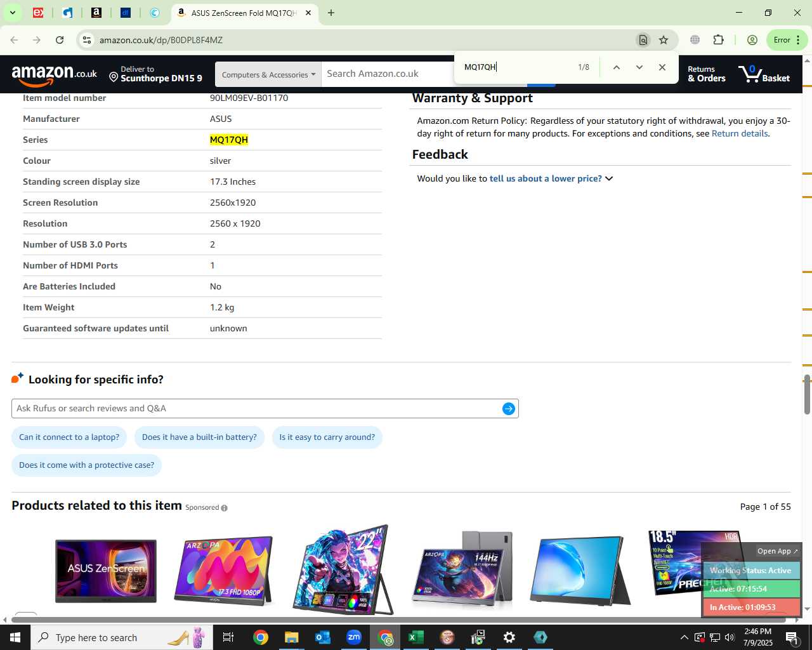
Task: View site information icon in address bar
Action: point(87,40)
